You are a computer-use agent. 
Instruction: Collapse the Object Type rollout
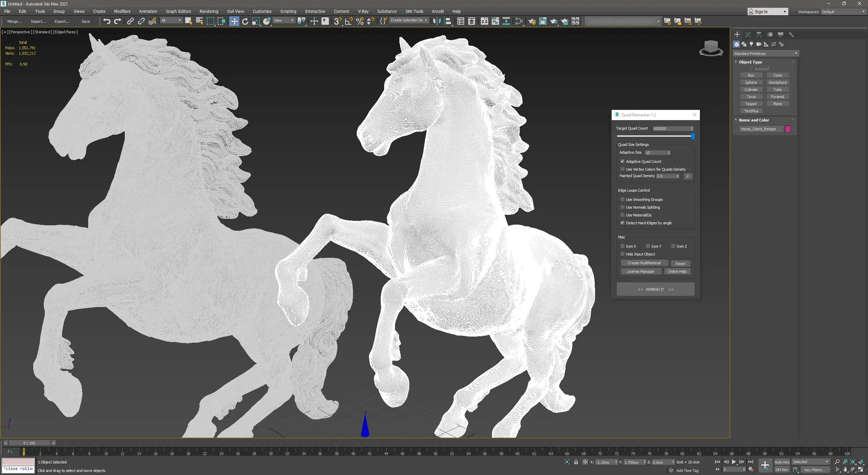pos(750,62)
